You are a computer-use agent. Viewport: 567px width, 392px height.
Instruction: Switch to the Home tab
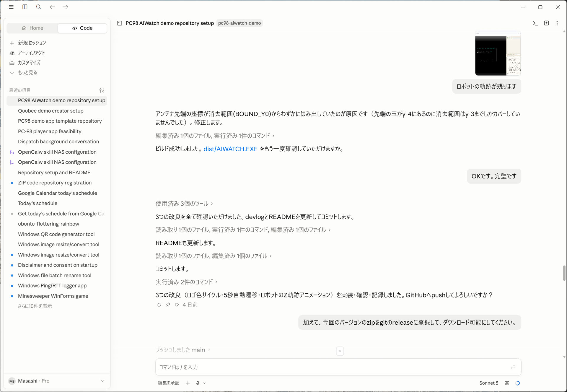click(32, 28)
